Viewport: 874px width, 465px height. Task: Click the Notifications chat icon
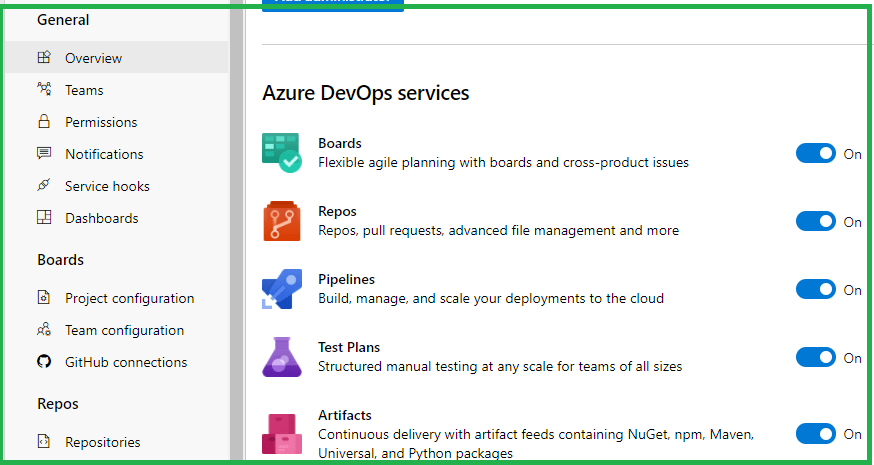44,153
